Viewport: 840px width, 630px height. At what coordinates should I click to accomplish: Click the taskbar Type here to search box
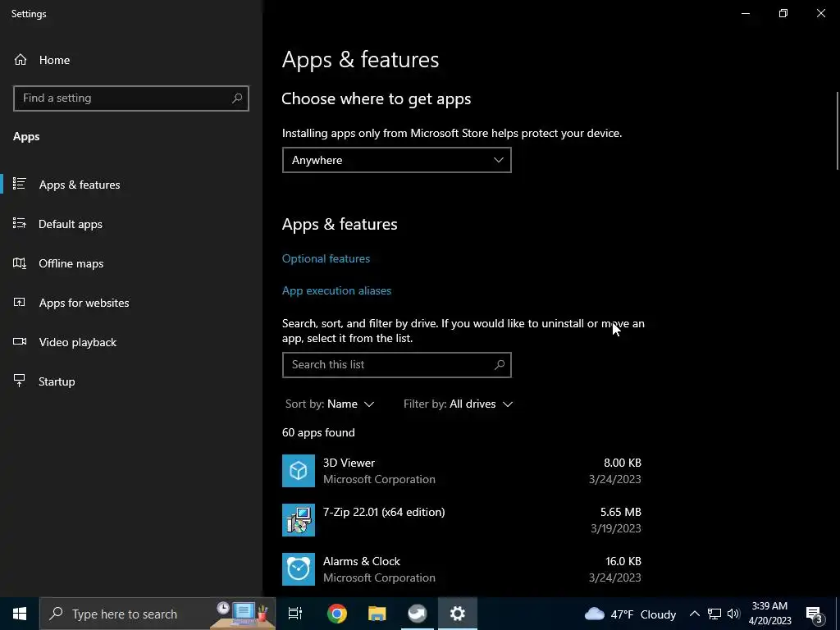(157, 614)
